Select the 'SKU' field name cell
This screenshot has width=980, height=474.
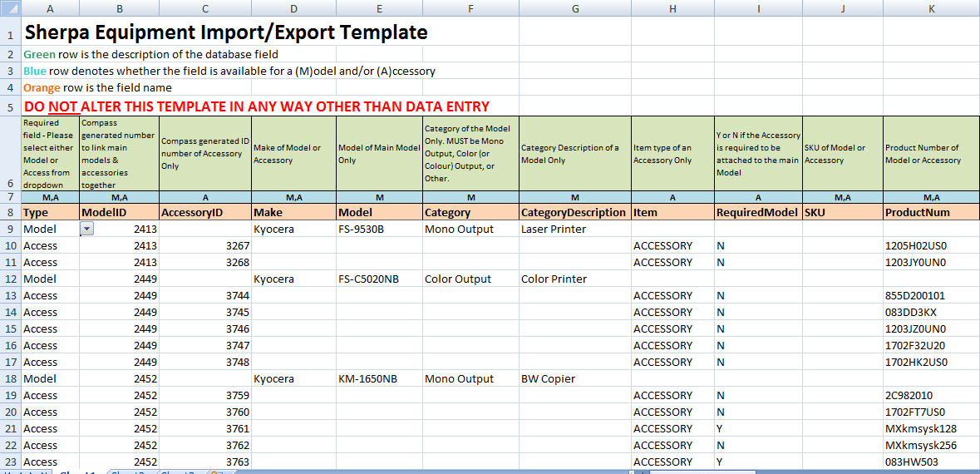tap(843, 213)
